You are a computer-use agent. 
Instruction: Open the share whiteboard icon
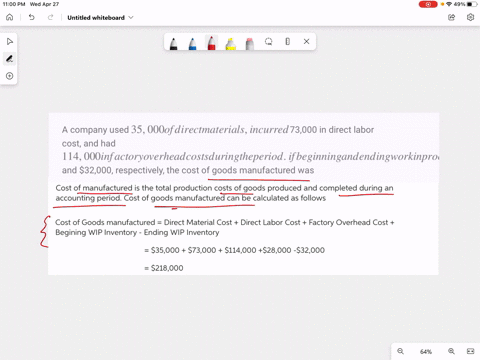(452, 17)
